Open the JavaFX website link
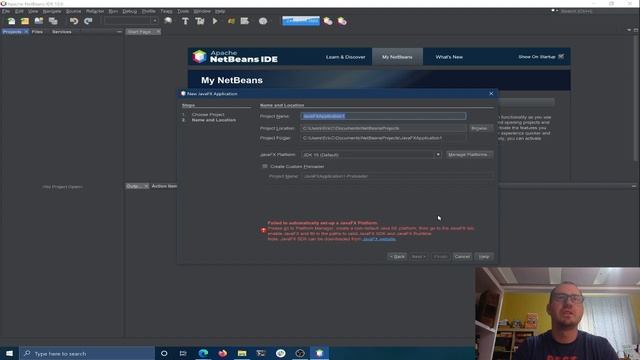Screen dimensions: 640x360 tap(379, 239)
